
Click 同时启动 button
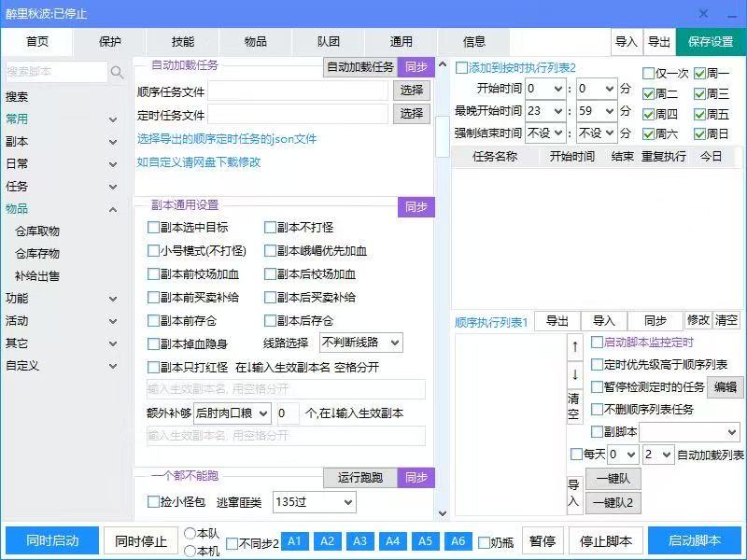[52, 540]
